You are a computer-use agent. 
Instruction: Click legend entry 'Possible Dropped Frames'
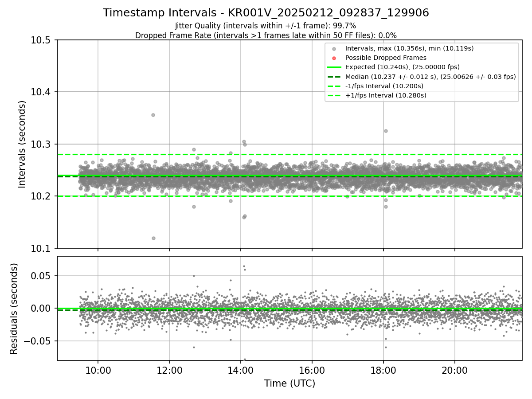386,58
